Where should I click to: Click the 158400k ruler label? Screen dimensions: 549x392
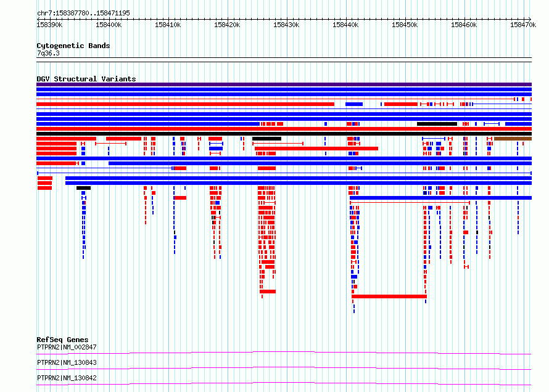pyautogui.click(x=109, y=25)
